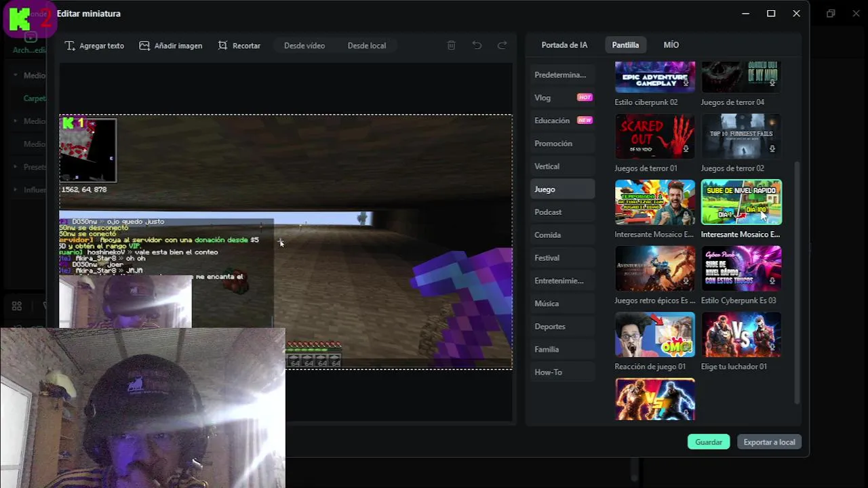Select the Recortar crop tool
The image size is (868, 488).
(239, 45)
